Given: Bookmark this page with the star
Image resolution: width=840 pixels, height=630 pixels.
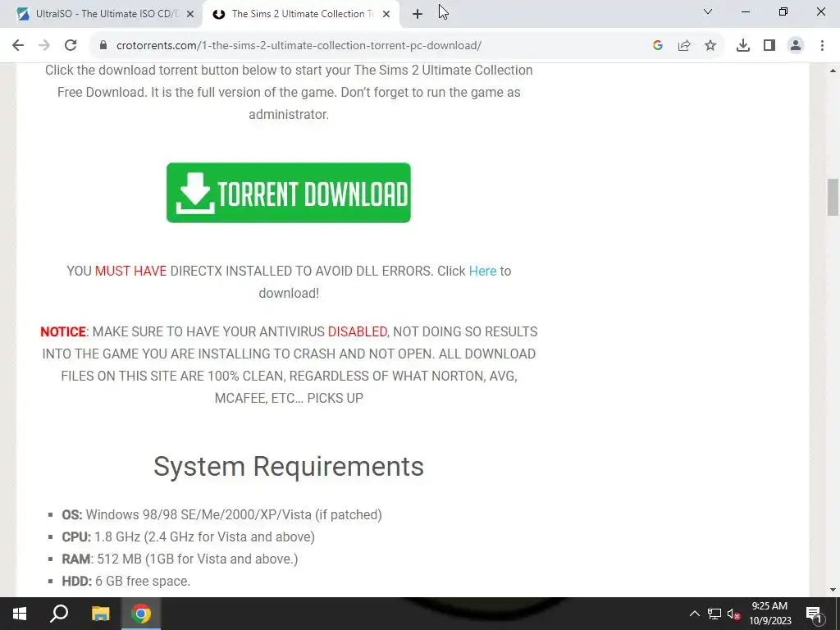Looking at the screenshot, I should tap(710, 46).
